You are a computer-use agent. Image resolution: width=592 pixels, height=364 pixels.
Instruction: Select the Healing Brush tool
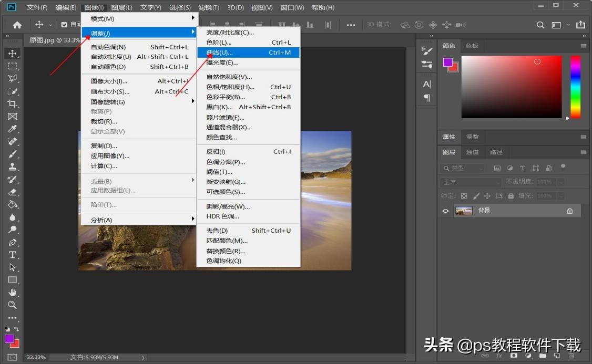[x=13, y=141]
